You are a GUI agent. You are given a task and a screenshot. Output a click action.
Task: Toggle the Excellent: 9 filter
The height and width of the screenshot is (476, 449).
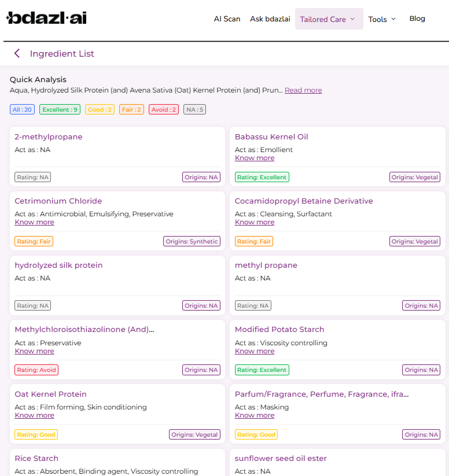pyautogui.click(x=60, y=109)
